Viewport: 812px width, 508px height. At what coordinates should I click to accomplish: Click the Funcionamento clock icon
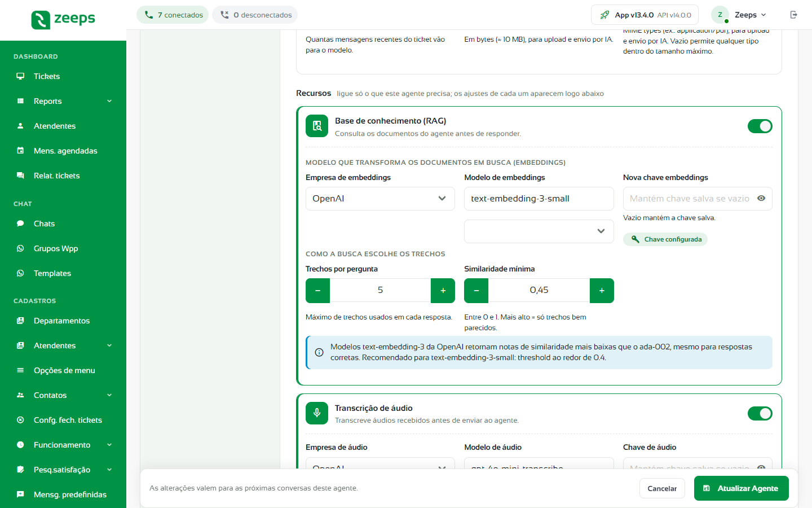[x=20, y=445]
